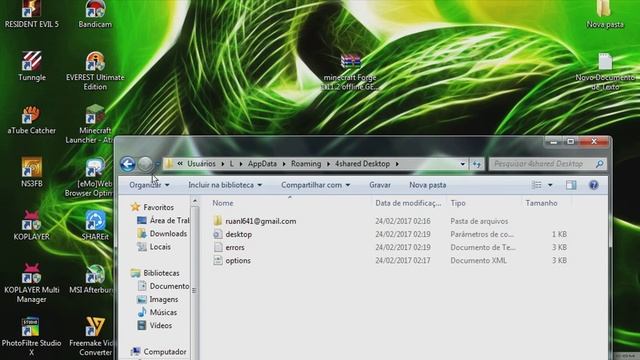
Task: Open Área de Trabalho in Favoritos
Action: tap(163, 220)
